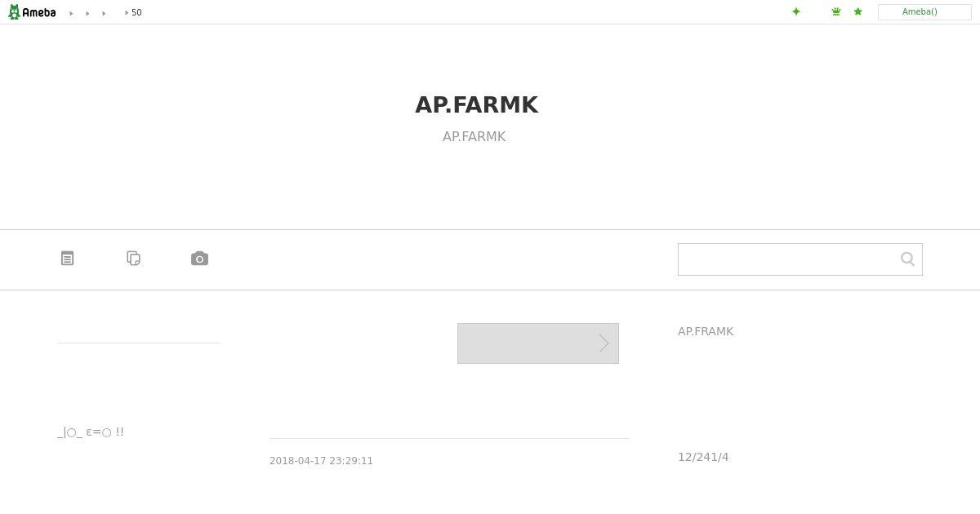The image size is (980, 514).
Task: Click the AP.FARMK subtitle text
Action: point(474,136)
